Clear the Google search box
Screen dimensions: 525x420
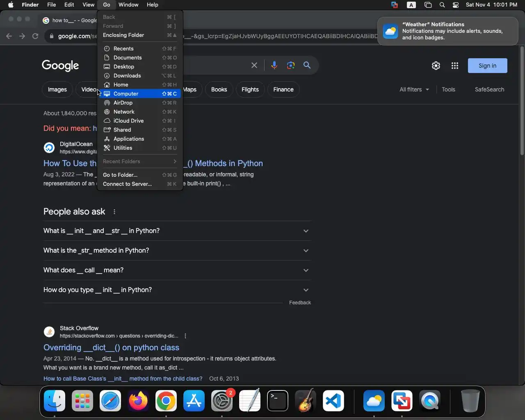(254, 65)
